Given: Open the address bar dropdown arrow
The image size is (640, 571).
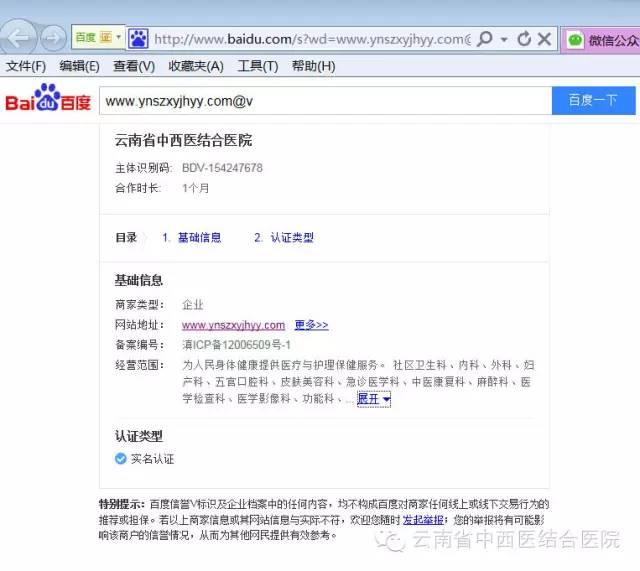Looking at the screenshot, I should (x=504, y=40).
